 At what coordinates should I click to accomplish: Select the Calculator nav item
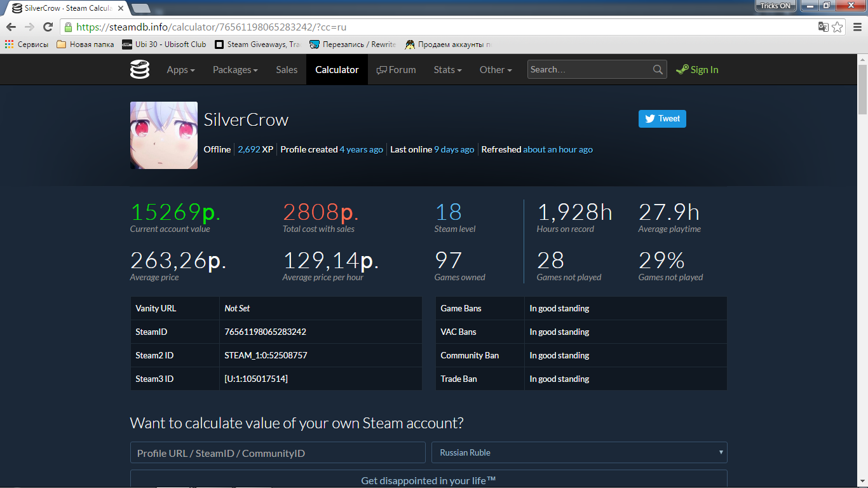coord(337,70)
